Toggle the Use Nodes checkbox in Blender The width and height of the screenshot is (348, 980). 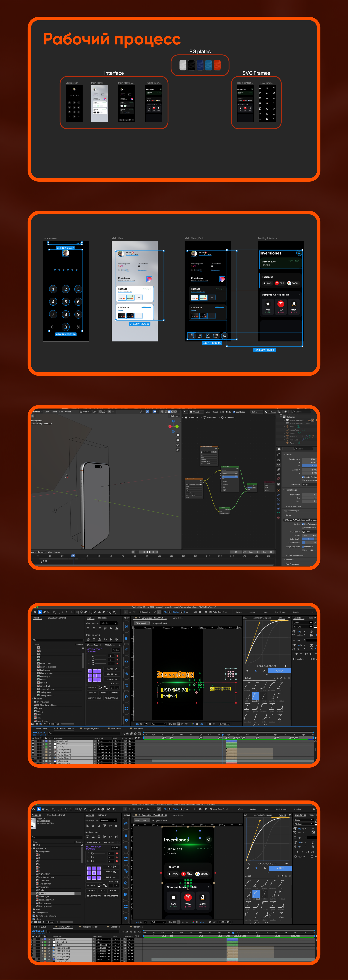pos(234,412)
